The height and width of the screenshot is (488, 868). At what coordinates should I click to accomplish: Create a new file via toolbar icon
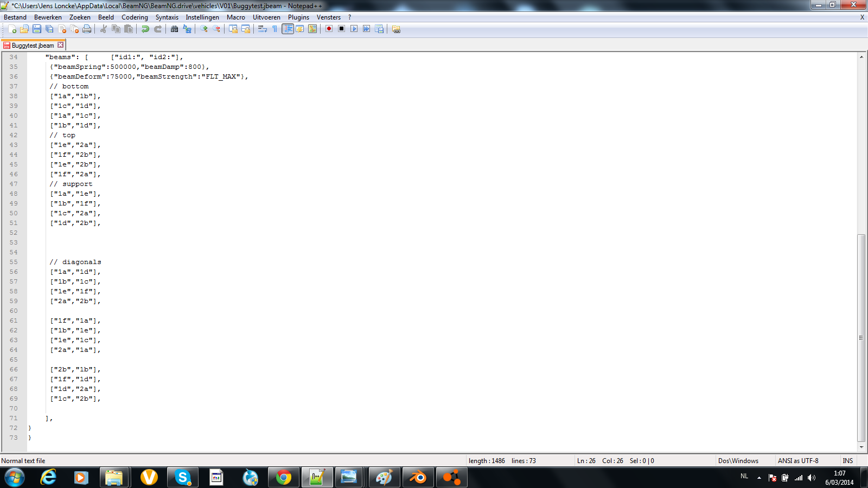12,29
